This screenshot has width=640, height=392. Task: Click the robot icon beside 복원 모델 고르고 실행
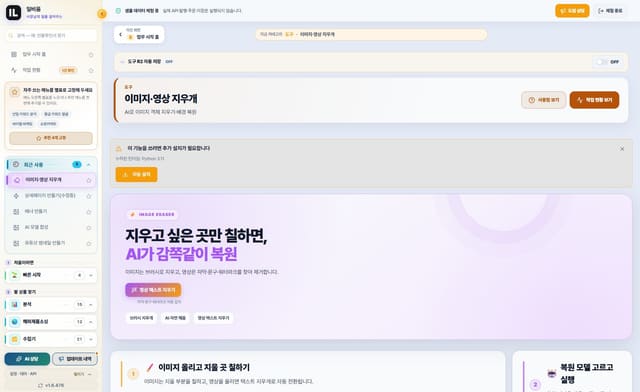coord(552,373)
